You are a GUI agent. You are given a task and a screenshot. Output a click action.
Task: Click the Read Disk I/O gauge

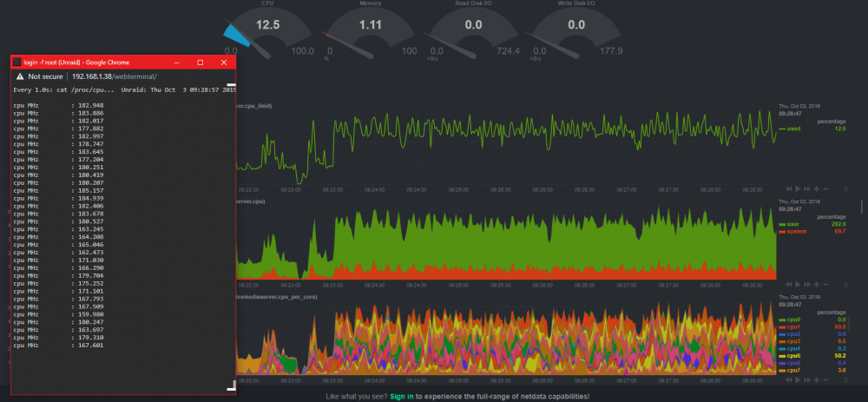click(x=474, y=30)
